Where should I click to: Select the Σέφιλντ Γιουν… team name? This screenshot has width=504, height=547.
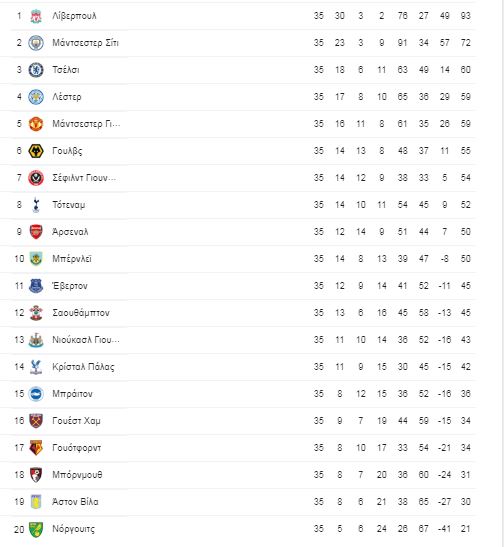pos(84,178)
